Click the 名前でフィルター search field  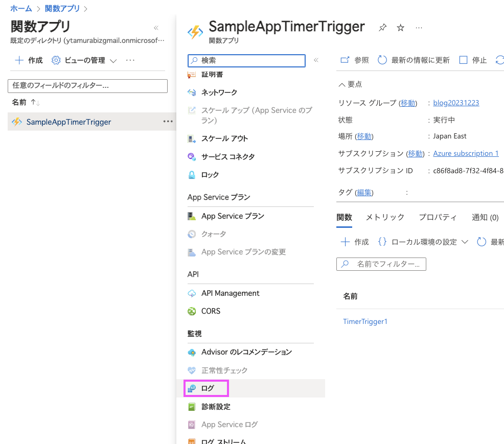click(x=381, y=264)
